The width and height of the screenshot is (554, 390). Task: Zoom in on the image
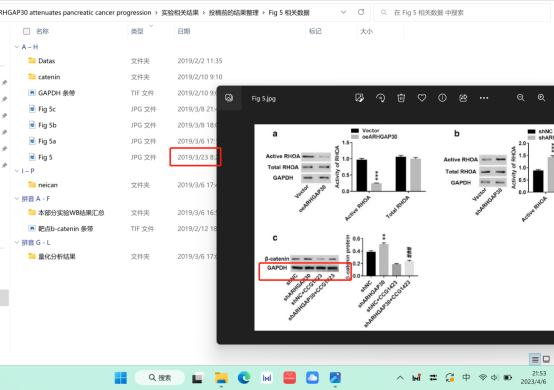click(x=541, y=98)
